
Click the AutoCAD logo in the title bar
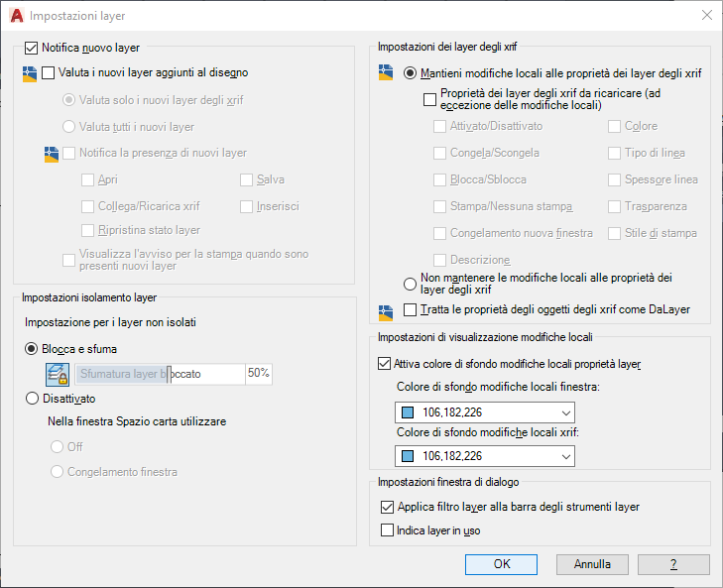pyautogui.click(x=16, y=16)
